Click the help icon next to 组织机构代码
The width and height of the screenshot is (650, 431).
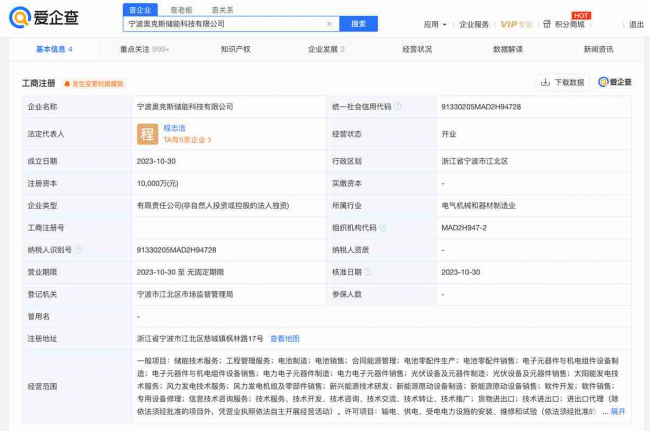382,228
